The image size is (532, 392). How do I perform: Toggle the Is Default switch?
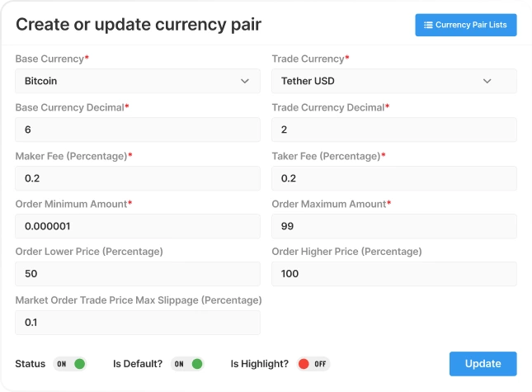[187, 364]
